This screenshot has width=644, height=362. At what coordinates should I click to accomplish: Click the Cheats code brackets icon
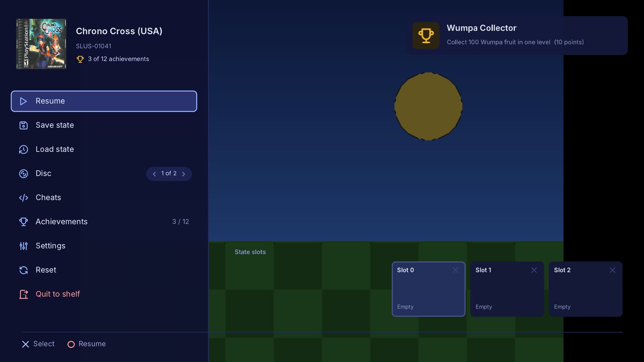(x=24, y=198)
